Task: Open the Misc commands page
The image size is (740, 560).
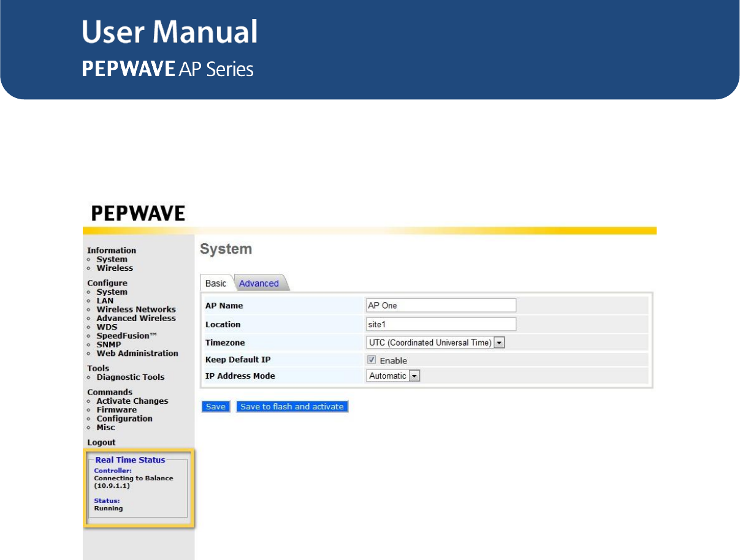Action: (105, 427)
